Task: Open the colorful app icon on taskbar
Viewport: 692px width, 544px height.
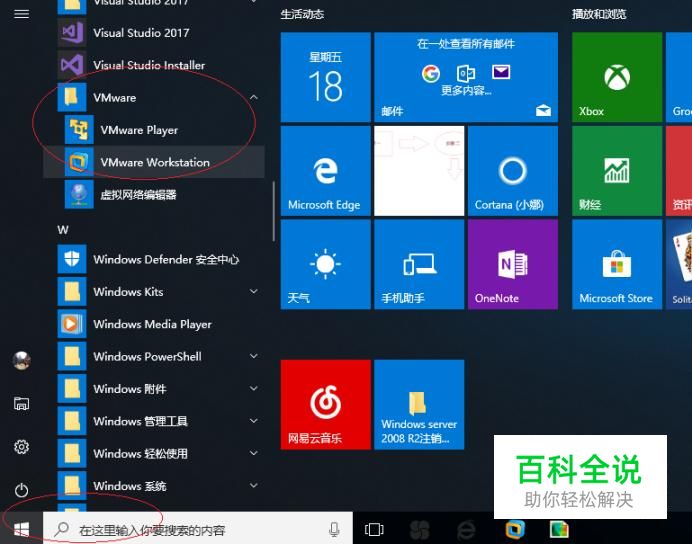Action: tap(559, 529)
